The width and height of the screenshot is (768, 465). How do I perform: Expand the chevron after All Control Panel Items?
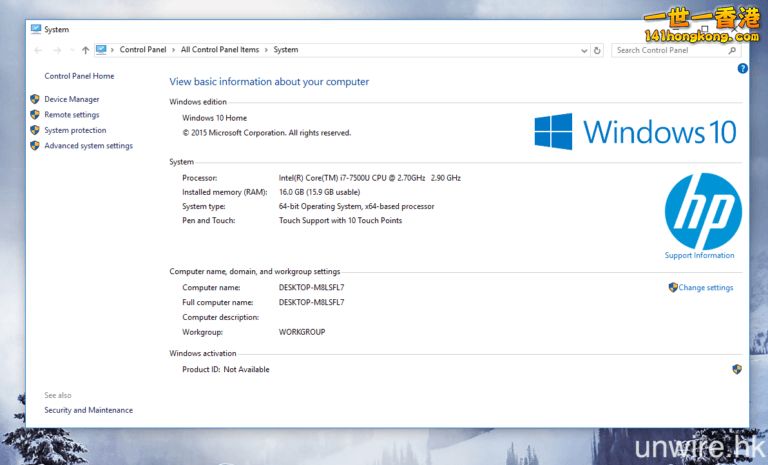point(266,50)
